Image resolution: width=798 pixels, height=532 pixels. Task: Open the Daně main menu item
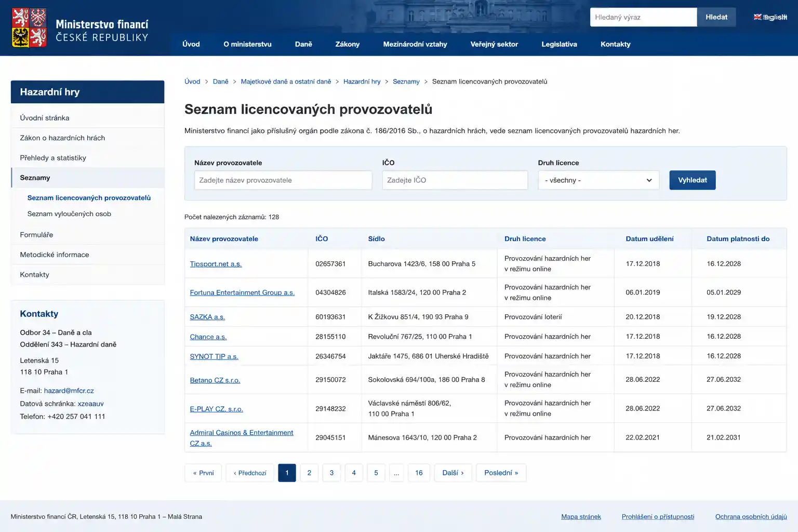pos(303,44)
